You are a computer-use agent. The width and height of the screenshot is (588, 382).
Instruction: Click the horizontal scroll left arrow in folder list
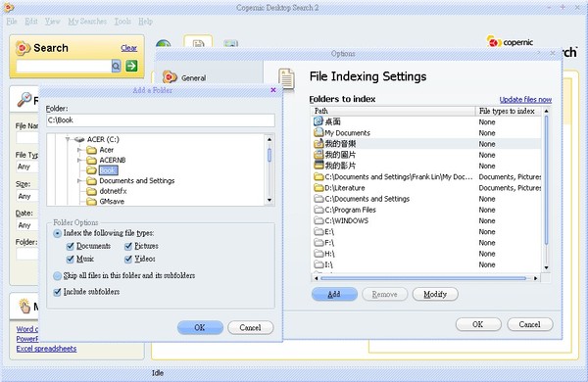click(x=317, y=278)
